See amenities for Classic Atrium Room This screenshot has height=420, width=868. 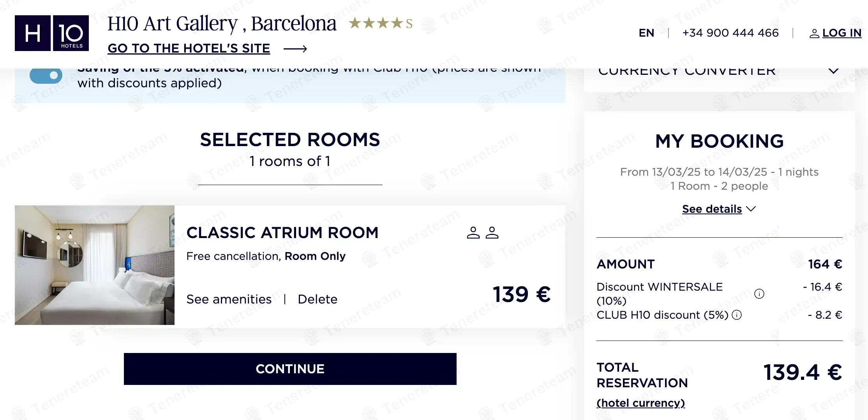pos(229,299)
